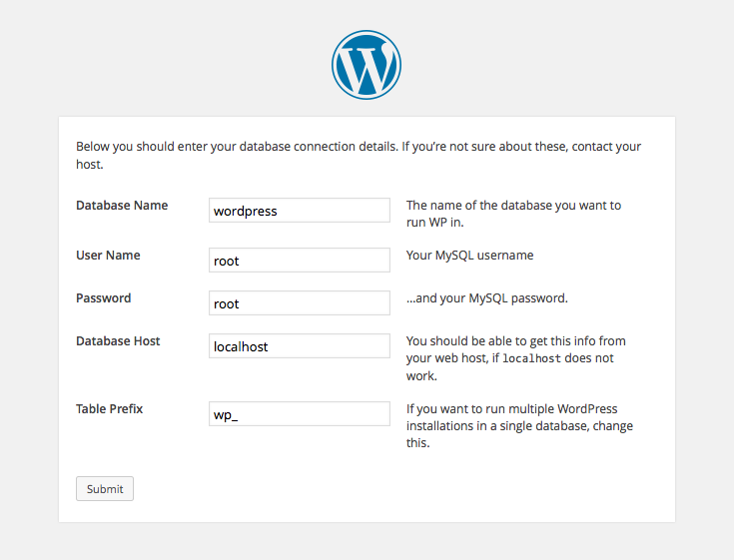Click the WordPress logo

coord(367,65)
